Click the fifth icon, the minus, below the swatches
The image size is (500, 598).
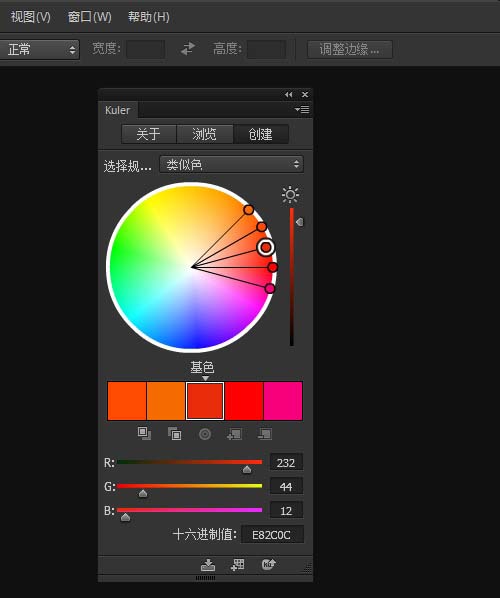point(265,434)
